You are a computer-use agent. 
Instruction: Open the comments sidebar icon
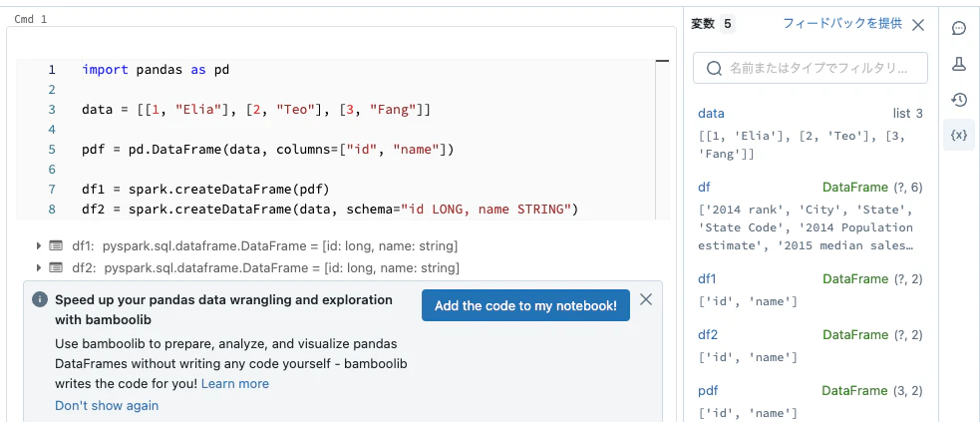[x=959, y=28]
